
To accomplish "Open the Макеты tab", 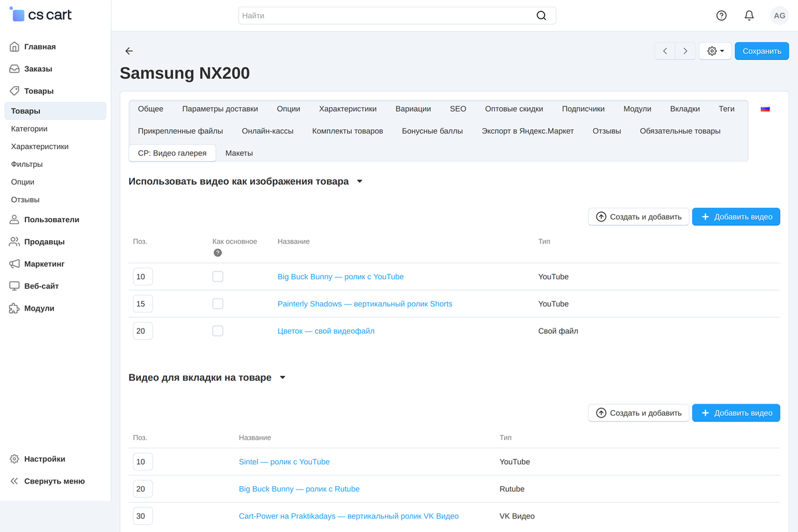I will tap(239, 153).
